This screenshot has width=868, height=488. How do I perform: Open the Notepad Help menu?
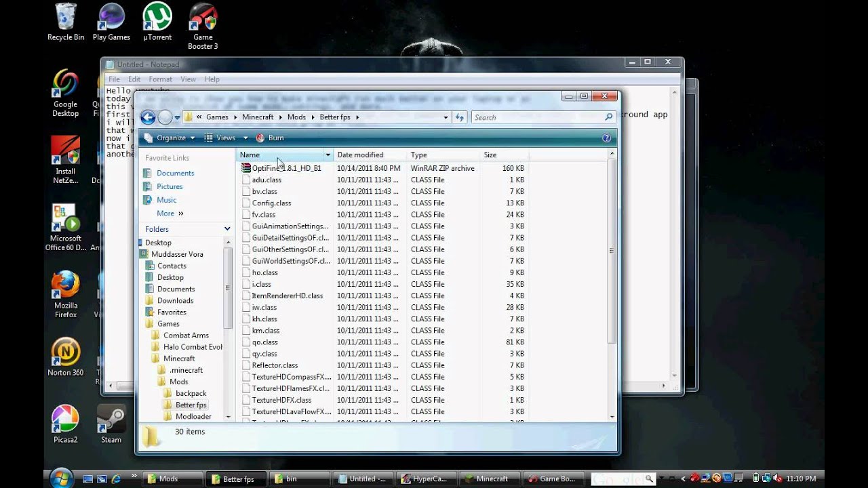212,79
